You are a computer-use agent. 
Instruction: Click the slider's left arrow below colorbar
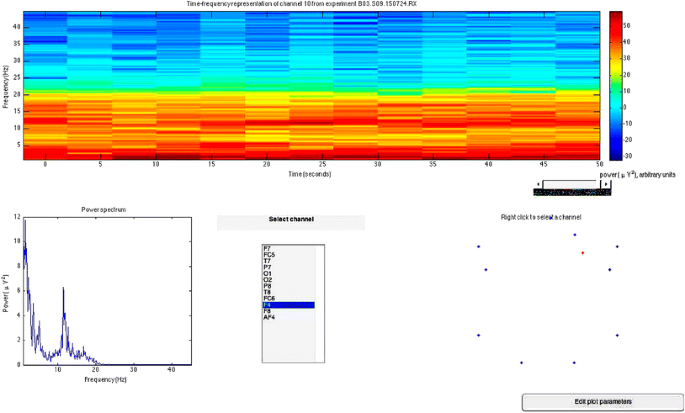(x=538, y=184)
